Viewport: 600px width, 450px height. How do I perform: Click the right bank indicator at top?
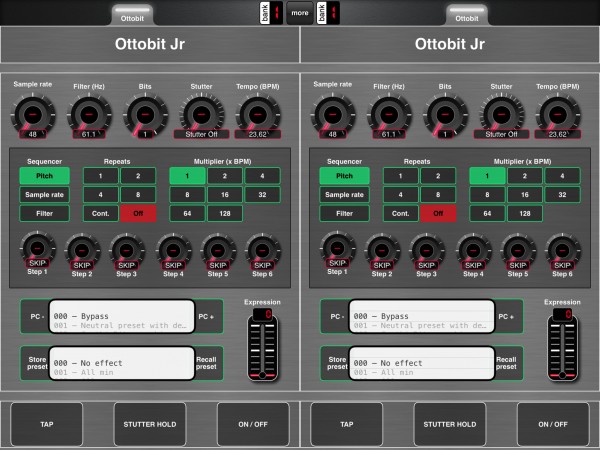click(x=328, y=13)
